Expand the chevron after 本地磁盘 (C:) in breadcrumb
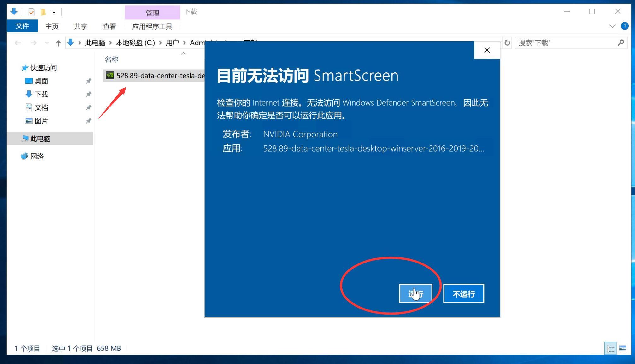Viewport: 635px width, 364px height. (x=160, y=43)
